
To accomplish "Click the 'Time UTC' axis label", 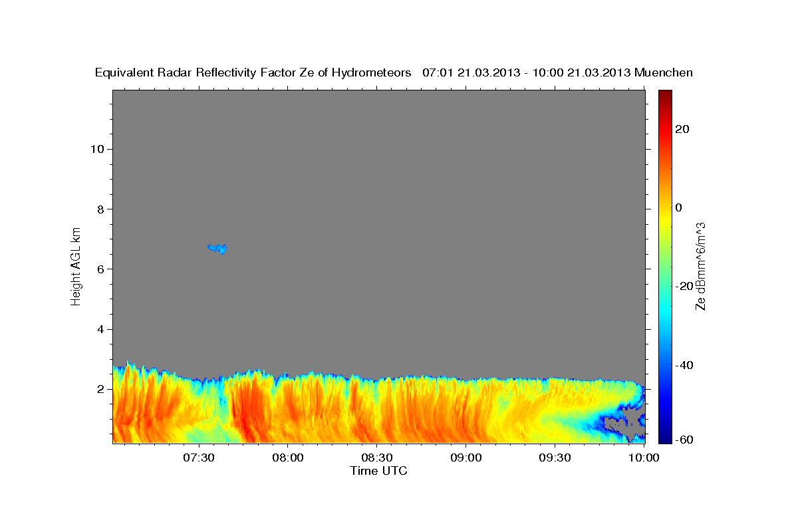I will 378,471.
